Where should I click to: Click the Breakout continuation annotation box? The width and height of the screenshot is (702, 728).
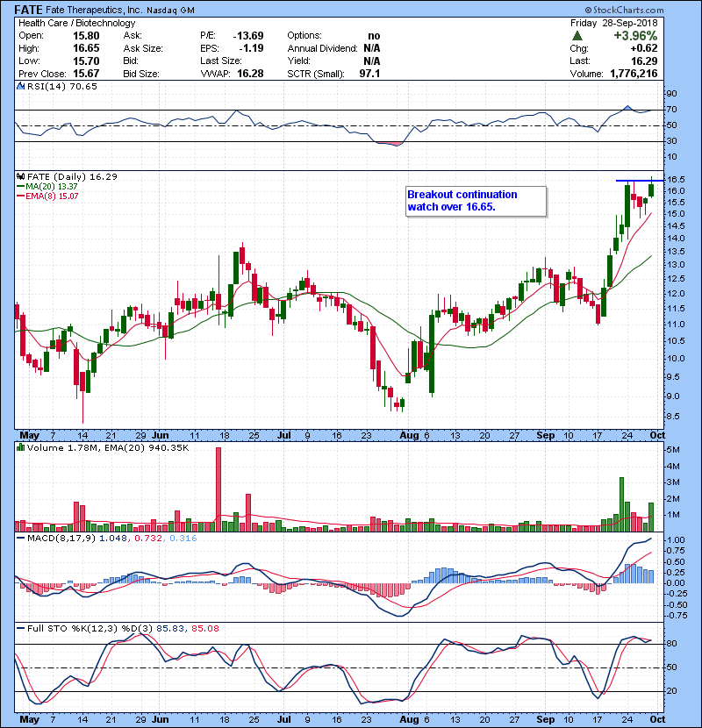pyautogui.click(x=476, y=201)
